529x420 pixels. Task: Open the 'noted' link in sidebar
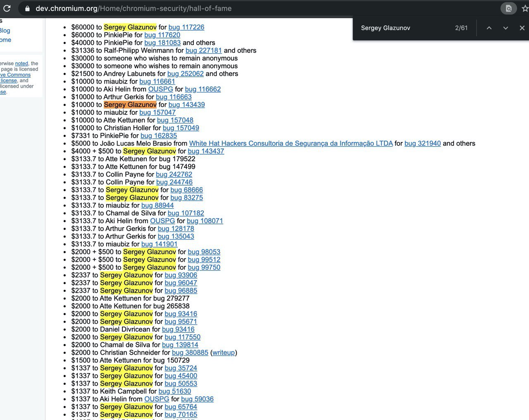[x=21, y=63]
